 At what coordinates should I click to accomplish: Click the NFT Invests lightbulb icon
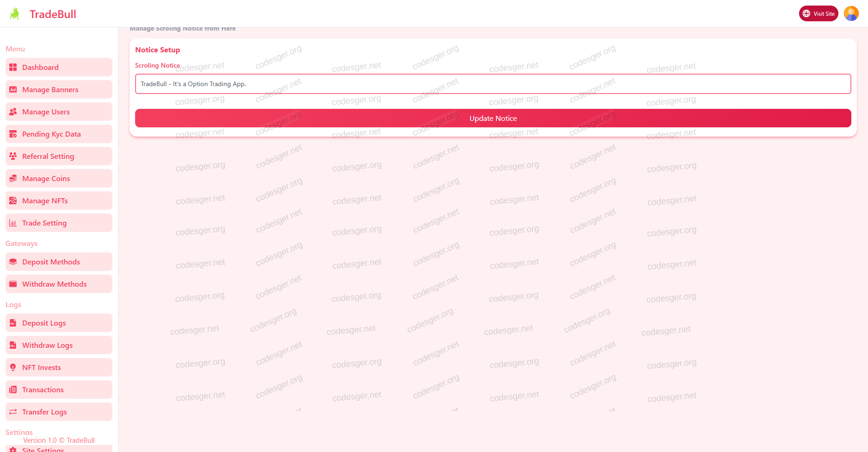pyautogui.click(x=13, y=368)
